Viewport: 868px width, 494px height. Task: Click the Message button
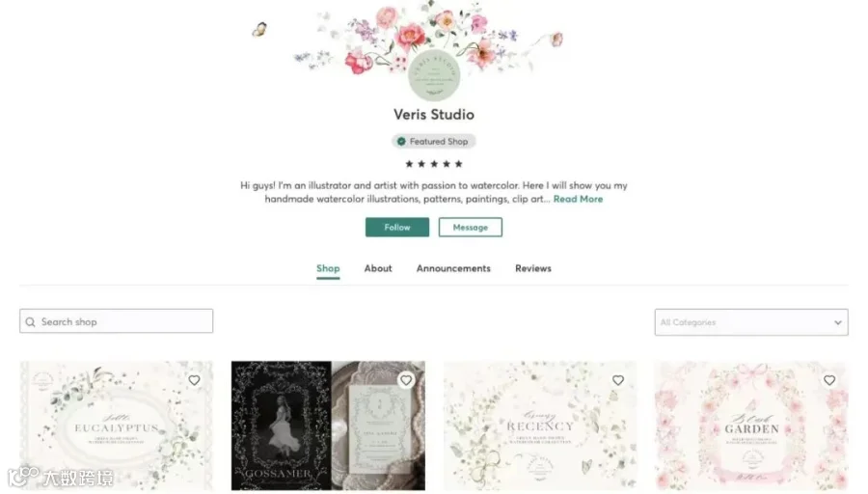click(471, 227)
